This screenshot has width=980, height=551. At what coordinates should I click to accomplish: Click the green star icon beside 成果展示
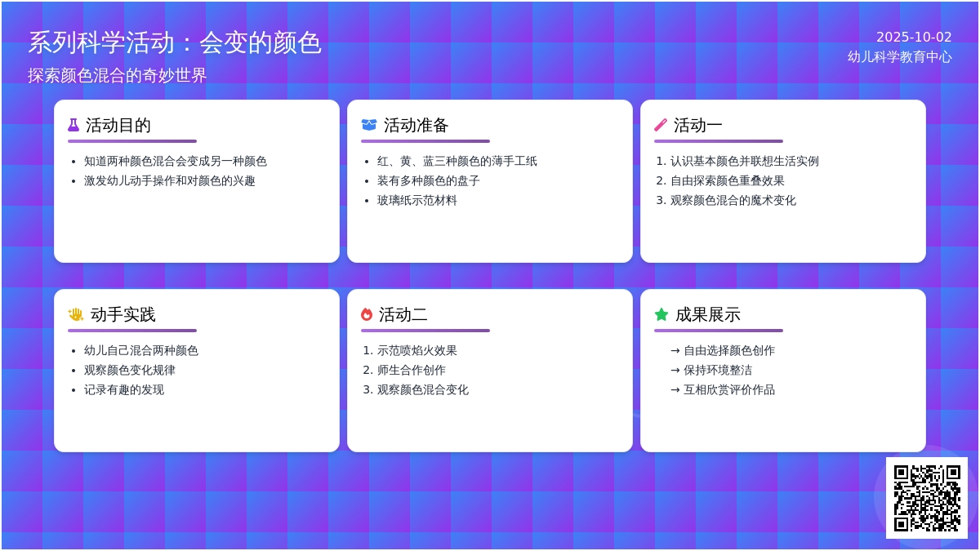point(661,314)
